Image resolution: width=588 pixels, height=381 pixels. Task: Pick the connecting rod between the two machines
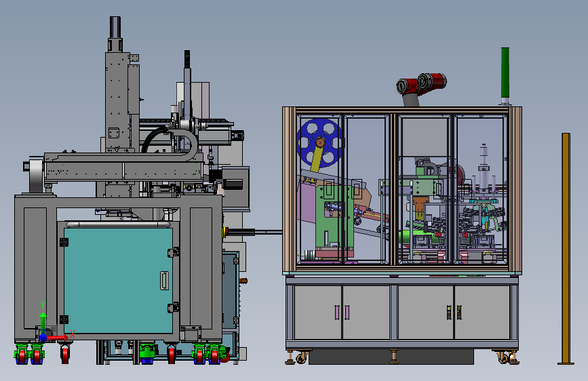[x=255, y=232]
